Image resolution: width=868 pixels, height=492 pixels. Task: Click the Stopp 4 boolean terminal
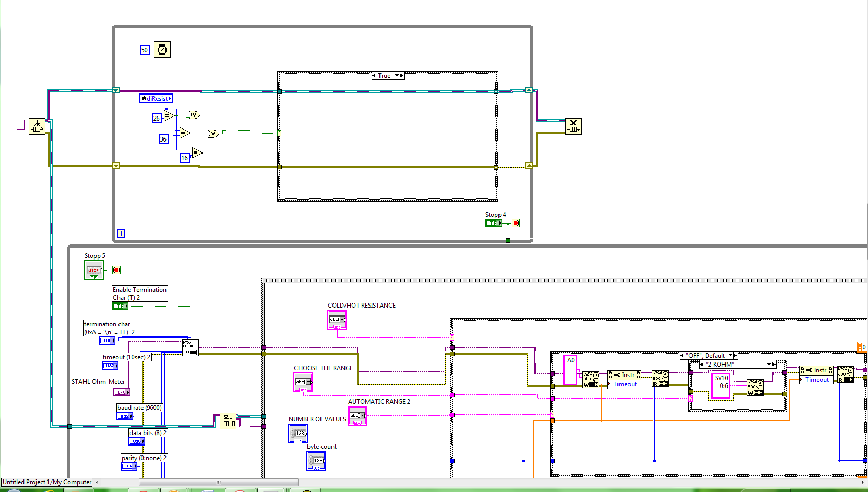493,223
